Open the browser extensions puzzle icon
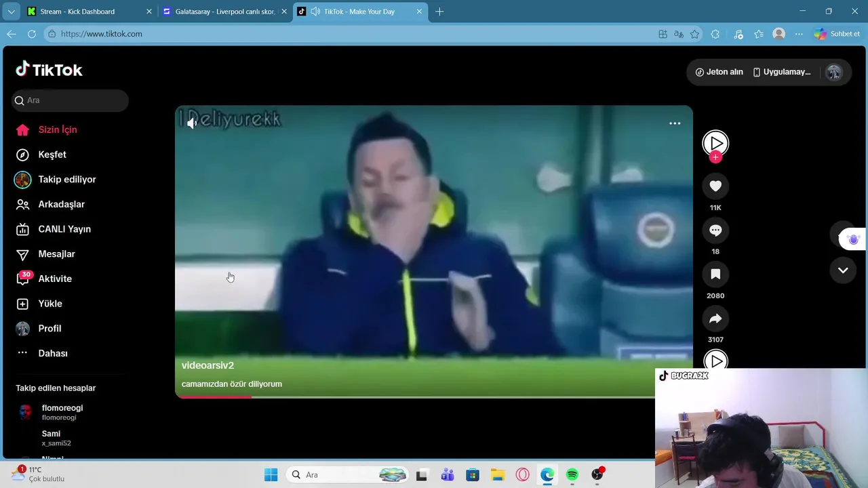This screenshot has height=488, width=868. coord(715,34)
